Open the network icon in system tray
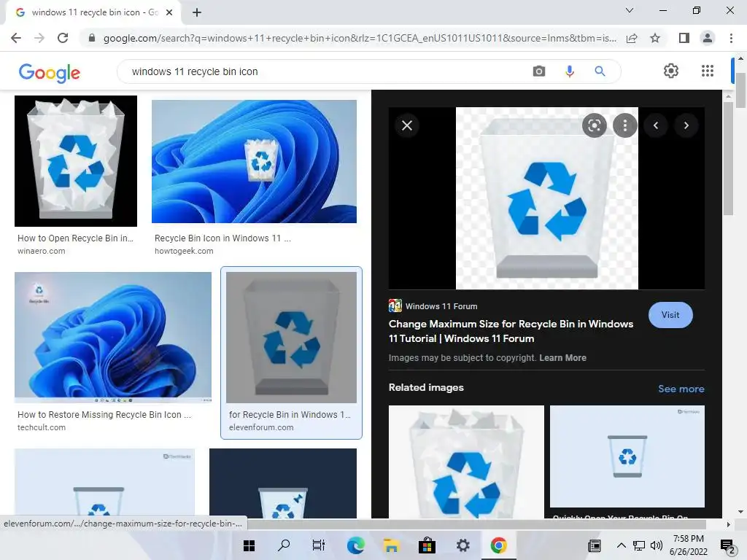 [639, 545]
